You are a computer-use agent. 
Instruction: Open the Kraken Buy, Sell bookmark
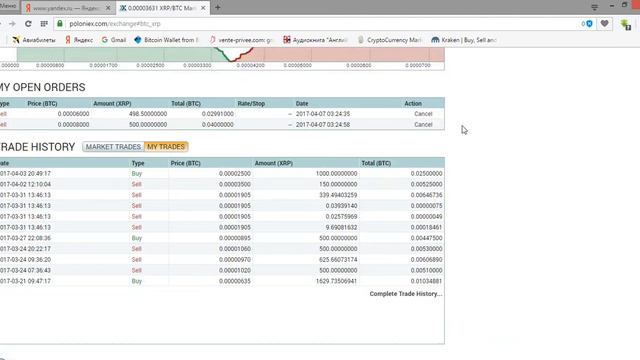click(464, 40)
